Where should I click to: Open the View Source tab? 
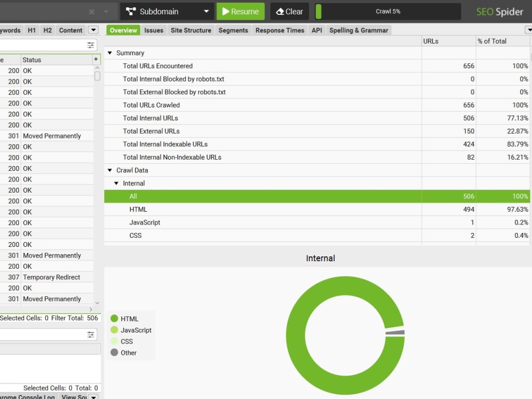pyautogui.click(x=73, y=397)
